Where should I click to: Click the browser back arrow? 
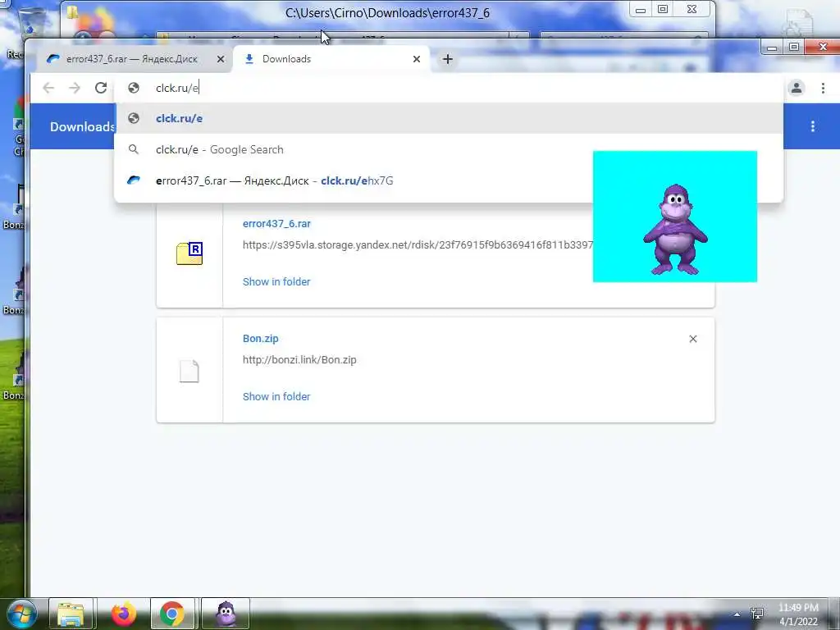pyautogui.click(x=48, y=88)
